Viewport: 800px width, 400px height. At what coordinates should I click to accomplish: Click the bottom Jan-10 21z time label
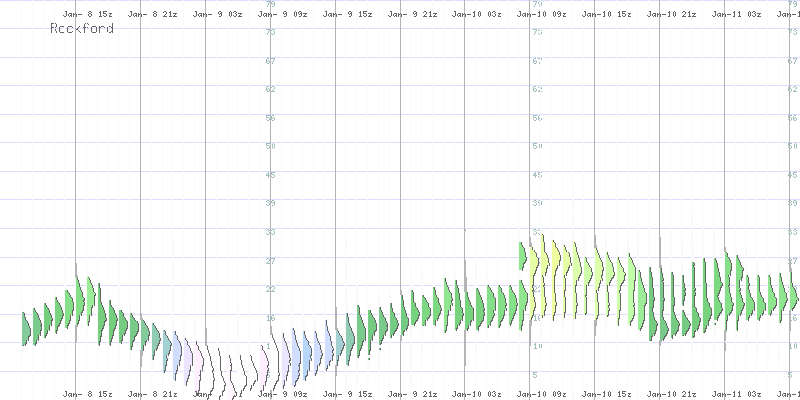click(x=672, y=394)
